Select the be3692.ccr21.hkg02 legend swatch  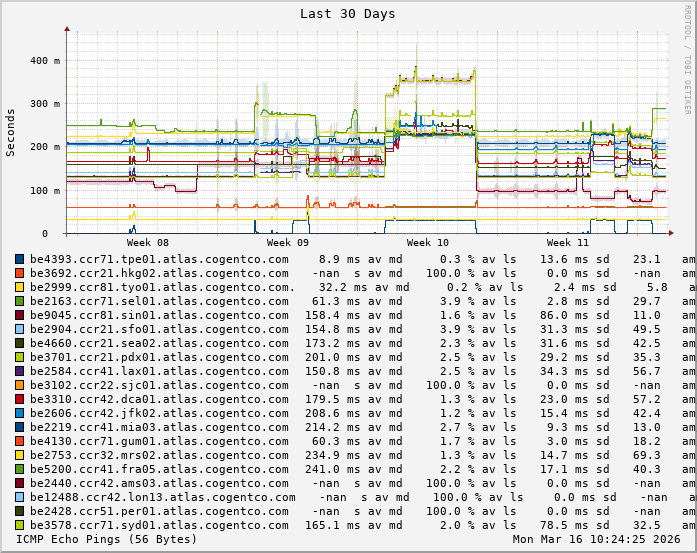(19, 273)
